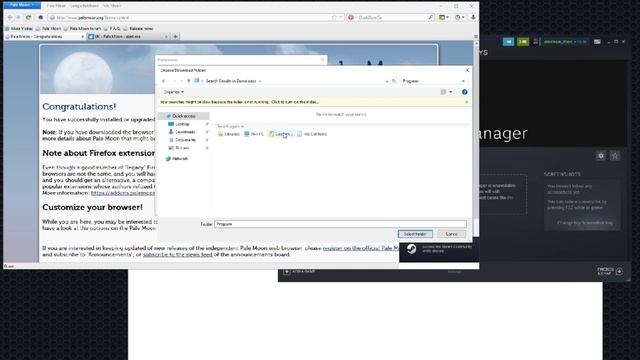
Task: Search again in File Contents
Action: (312, 134)
